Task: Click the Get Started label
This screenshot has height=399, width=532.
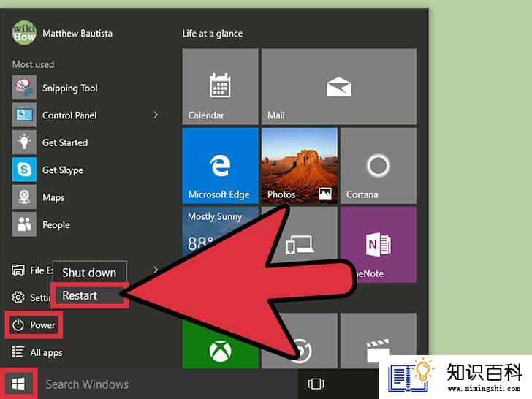Action: point(65,142)
